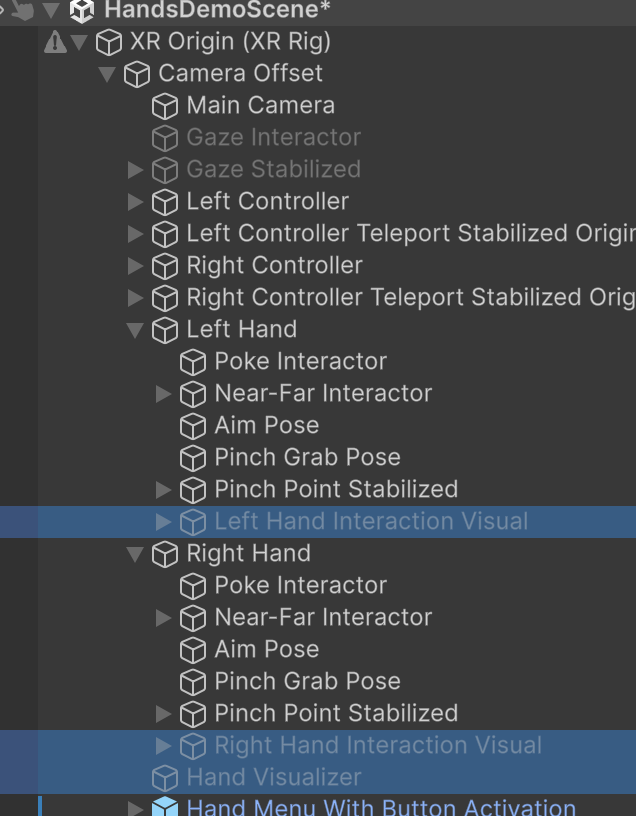Image resolution: width=636 pixels, height=816 pixels.
Task: Expand the Right Controller object
Action: click(136, 266)
